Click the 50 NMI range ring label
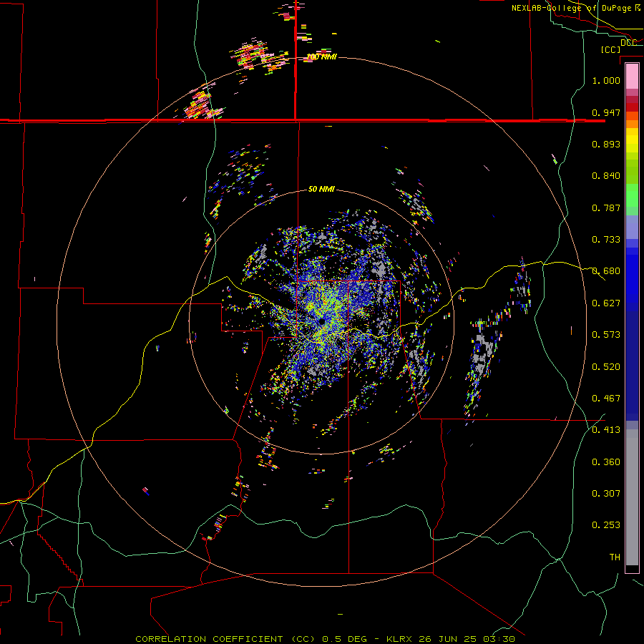The height and width of the screenshot is (644, 644). pyautogui.click(x=321, y=190)
